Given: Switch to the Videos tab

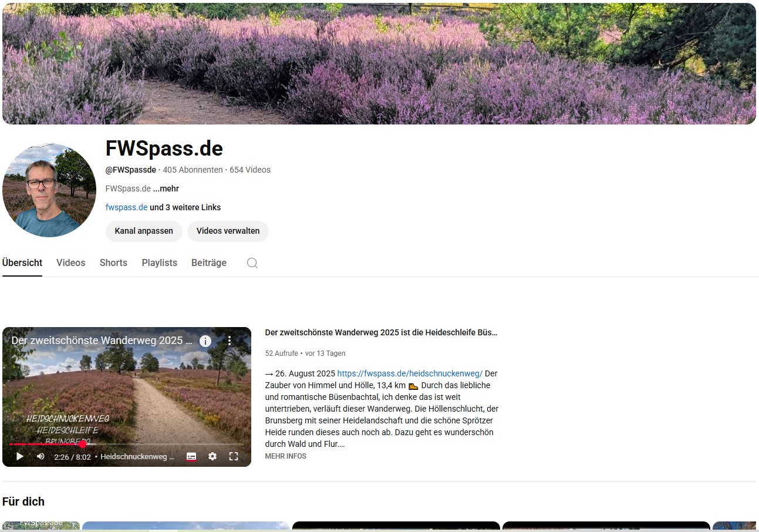Looking at the screenshot, I should point(71,263).
